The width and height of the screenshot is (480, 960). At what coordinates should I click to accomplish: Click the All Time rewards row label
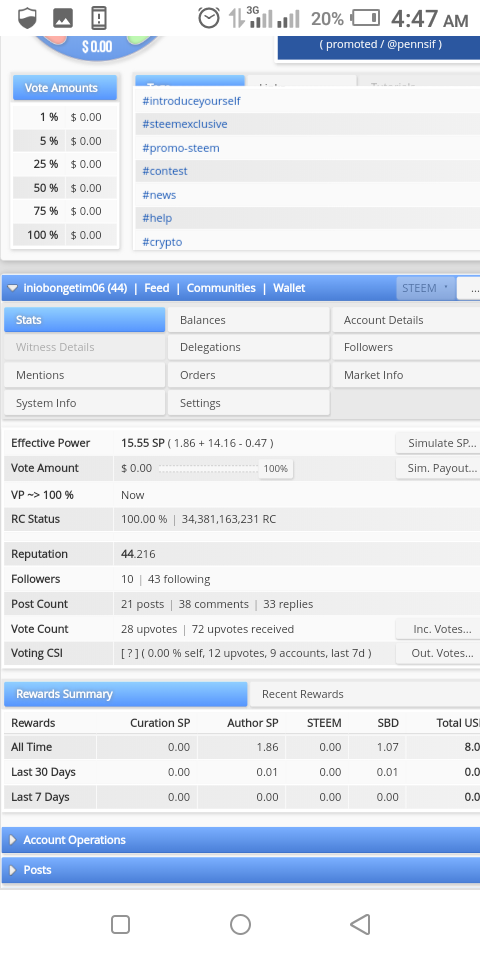[31, 747]
